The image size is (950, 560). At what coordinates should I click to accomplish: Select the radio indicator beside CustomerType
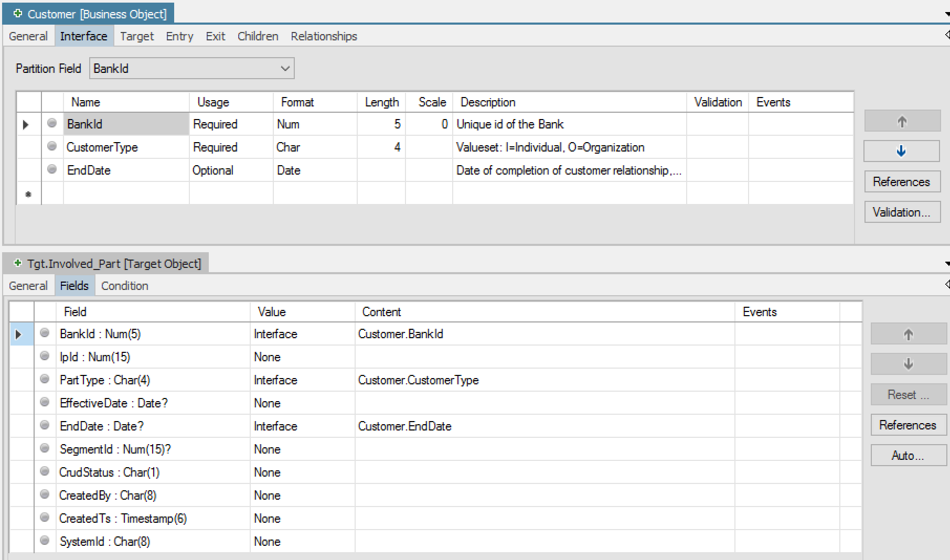(x=51, y=147)
